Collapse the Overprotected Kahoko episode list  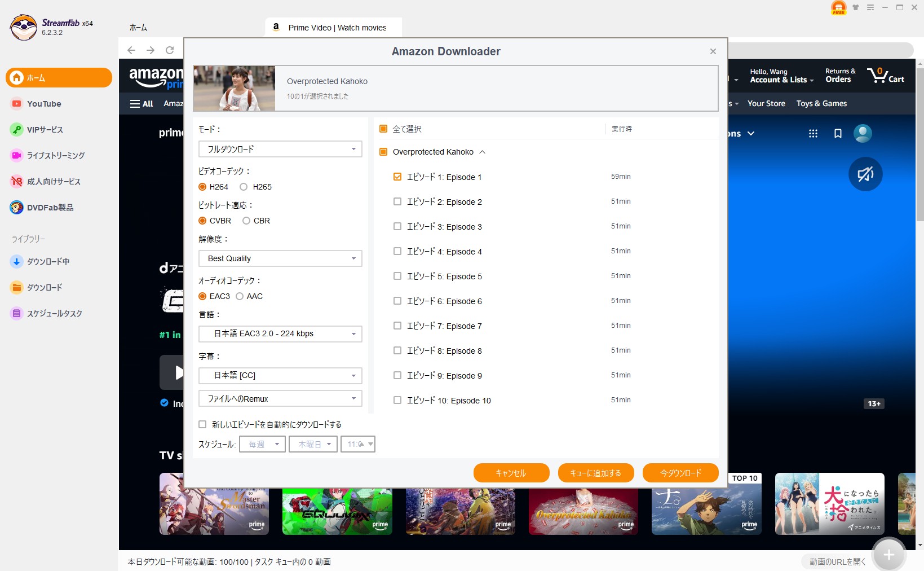tap(482, 152)
